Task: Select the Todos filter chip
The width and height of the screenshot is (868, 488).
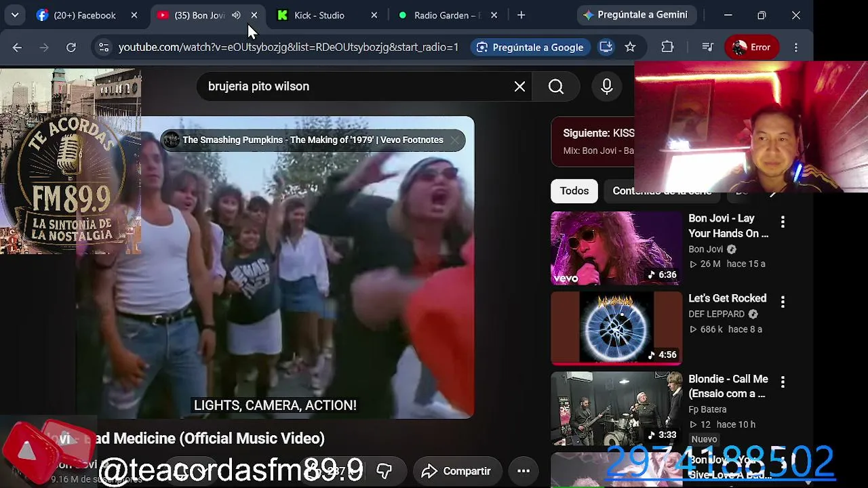Action: pyautogui.click(x=574, y=191)
